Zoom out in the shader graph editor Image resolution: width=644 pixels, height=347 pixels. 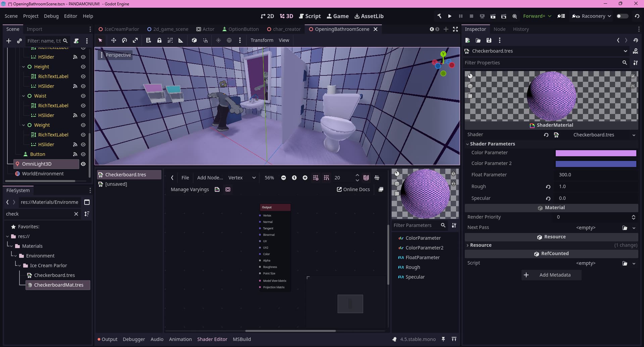click(x=284, y=178)
